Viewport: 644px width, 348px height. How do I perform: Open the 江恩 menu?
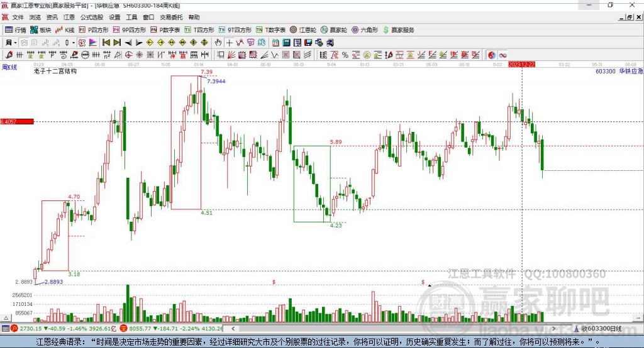pos(69,17)
